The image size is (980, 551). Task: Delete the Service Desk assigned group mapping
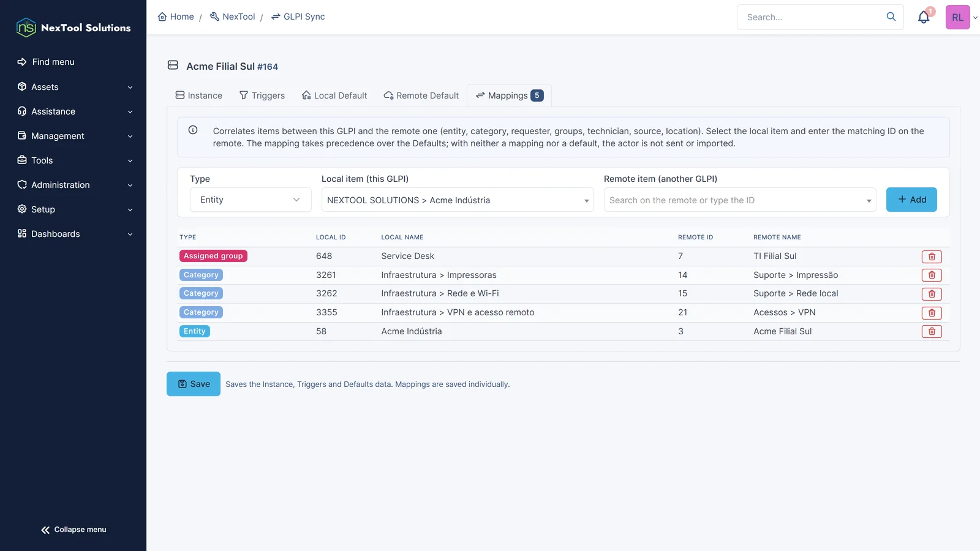[x=932, y=257]
